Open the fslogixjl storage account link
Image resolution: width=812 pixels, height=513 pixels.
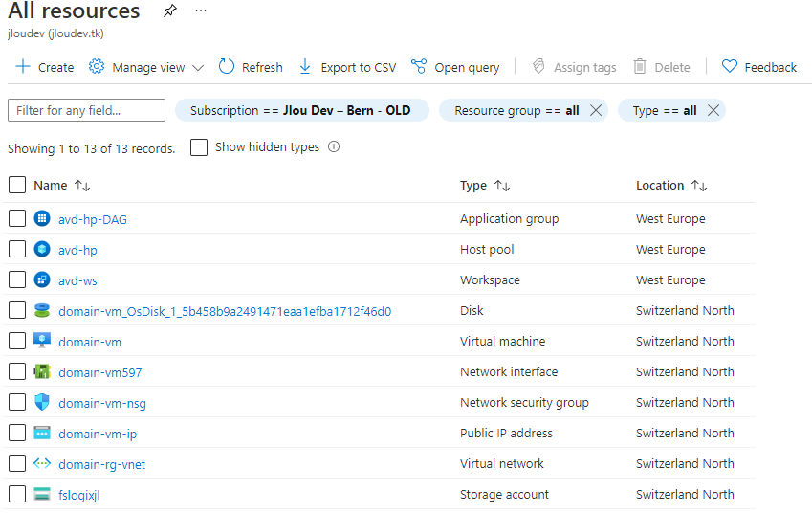(78, 495)
